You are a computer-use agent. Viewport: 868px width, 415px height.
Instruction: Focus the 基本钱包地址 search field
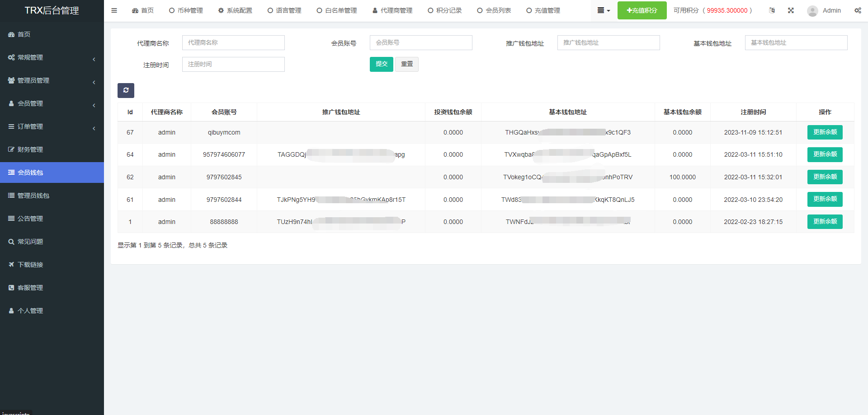pos(796,43)
